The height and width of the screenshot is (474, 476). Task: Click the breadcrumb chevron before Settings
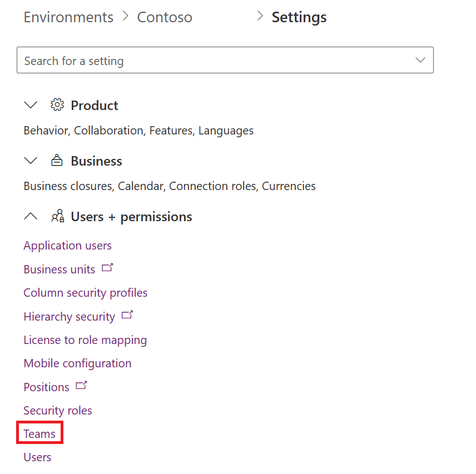[x=259, y=16]
